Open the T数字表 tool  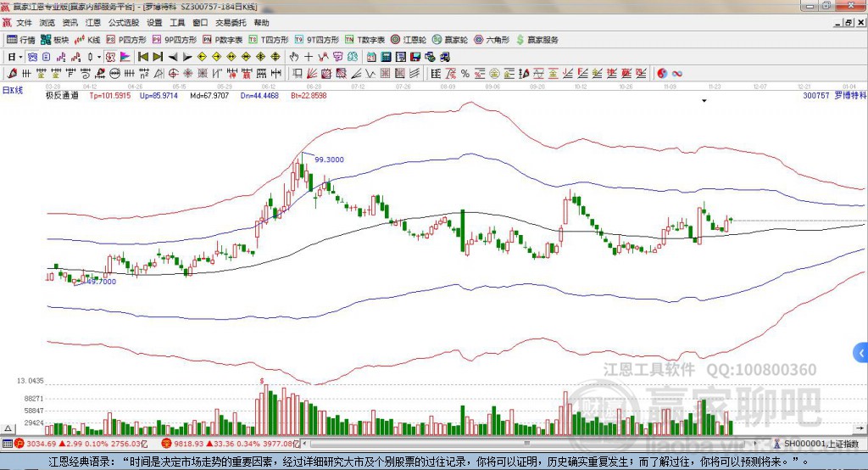tap(364, 40)
